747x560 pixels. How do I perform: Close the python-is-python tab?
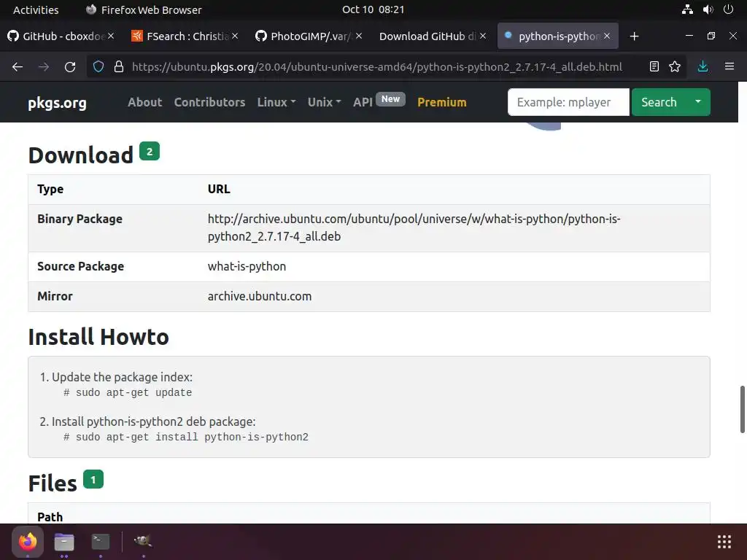(x=606, y=36)
